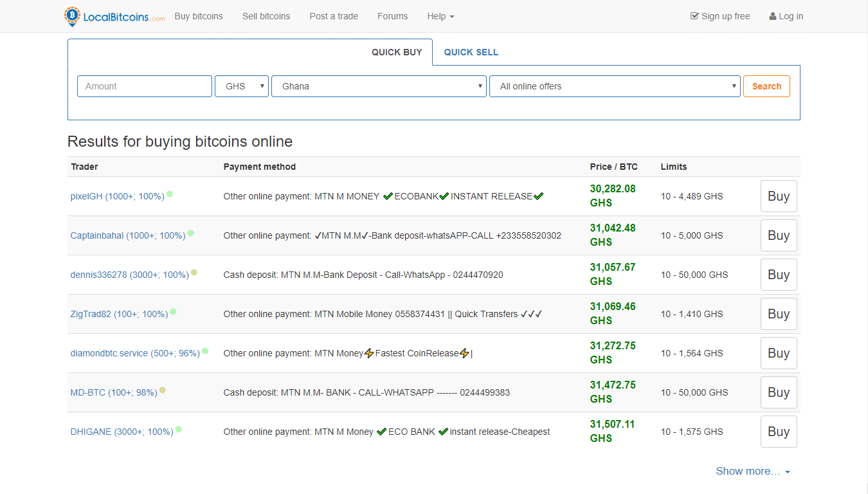Click price 31,472.75 GHS

[x=613, y=392]
